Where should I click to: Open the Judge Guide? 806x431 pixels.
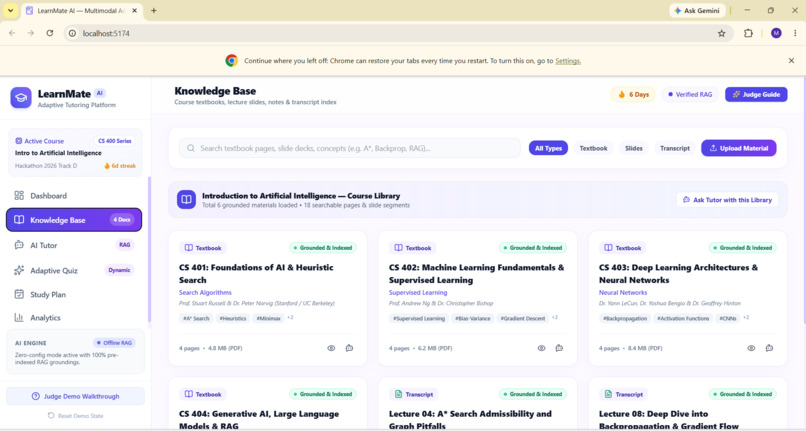(x=756, y=94)
